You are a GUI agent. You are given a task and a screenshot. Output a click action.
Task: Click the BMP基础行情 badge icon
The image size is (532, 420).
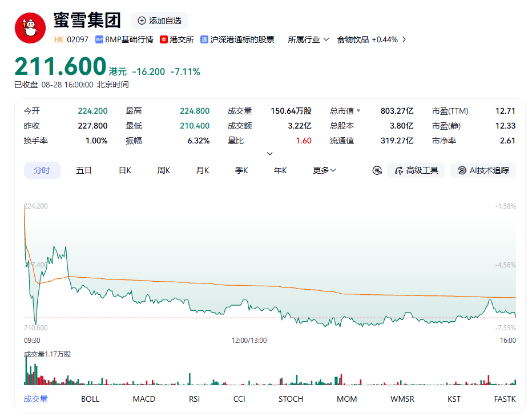[x=99, y=40]
